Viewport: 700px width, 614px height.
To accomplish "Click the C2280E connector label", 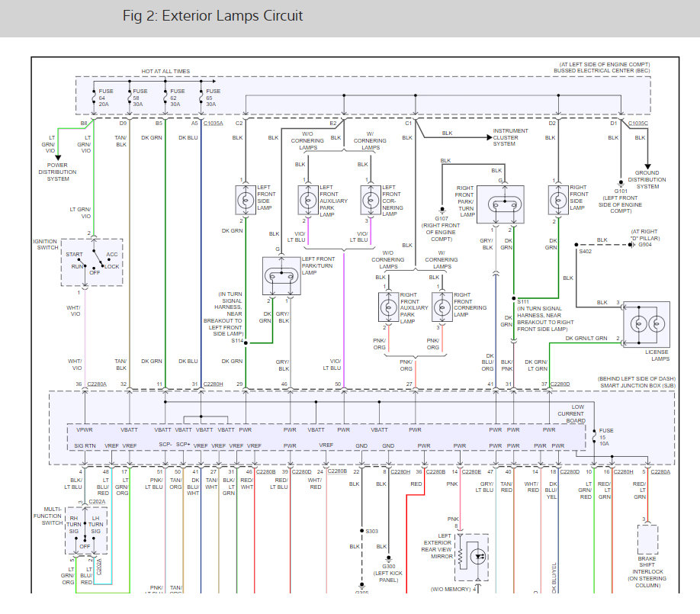I will 471,471.
